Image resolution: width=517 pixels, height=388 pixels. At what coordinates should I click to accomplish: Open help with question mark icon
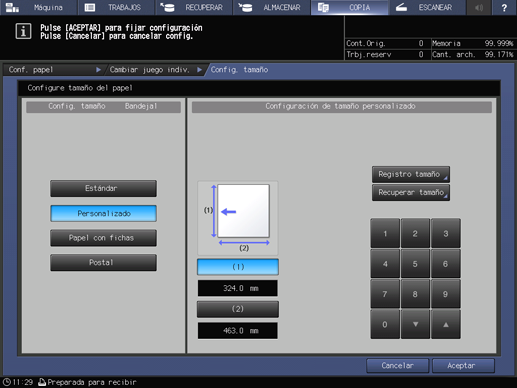point(504,7)
